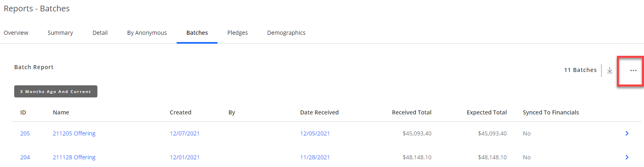
Task: Click batch ID 205 link
Action: [25, 133]
